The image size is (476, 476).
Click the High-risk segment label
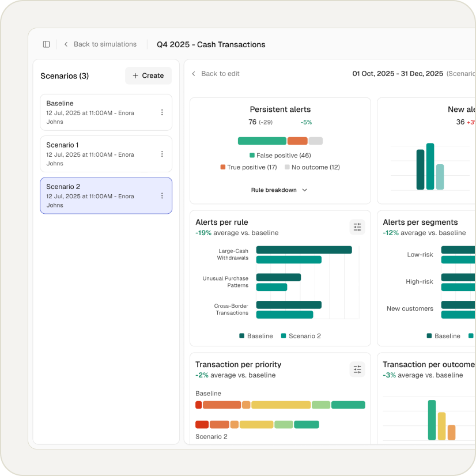pyautogui.click(x=420, y=282)
